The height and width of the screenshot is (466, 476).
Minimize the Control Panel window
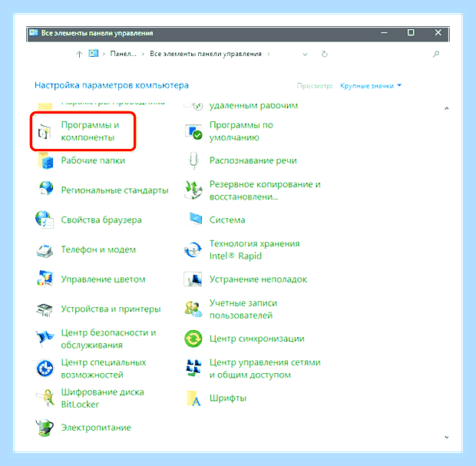click(384, 32)
